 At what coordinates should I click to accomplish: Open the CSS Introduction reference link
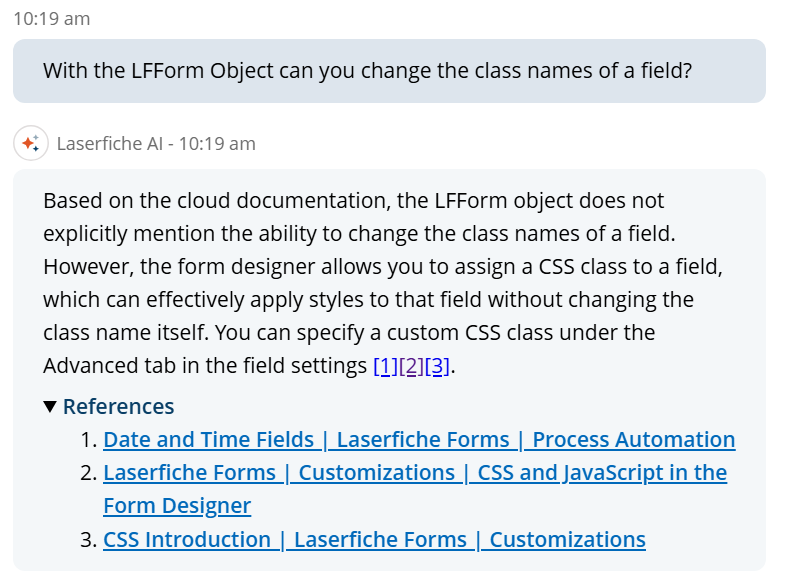[374, 540]
